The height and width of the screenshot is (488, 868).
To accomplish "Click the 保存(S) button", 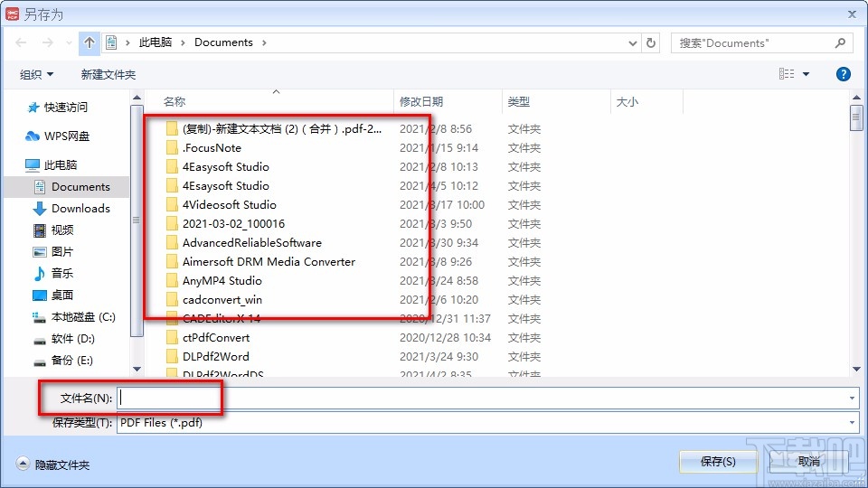I will 718,462.
